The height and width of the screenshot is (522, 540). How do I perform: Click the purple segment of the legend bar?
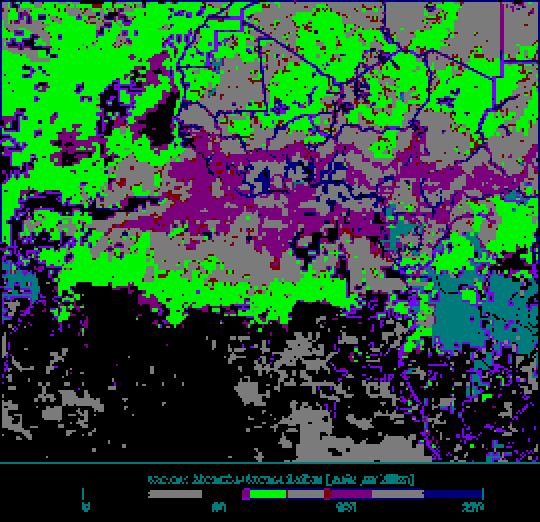(351, 494)
